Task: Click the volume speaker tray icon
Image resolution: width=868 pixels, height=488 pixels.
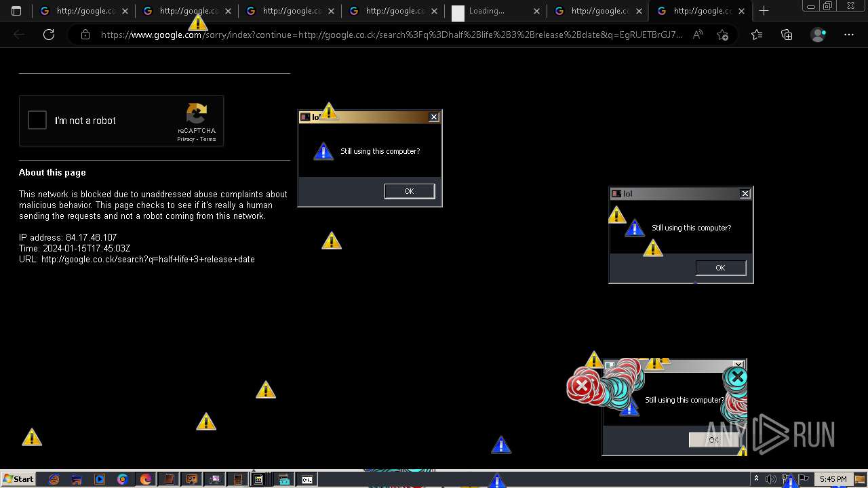Action: tap(771, 479)
